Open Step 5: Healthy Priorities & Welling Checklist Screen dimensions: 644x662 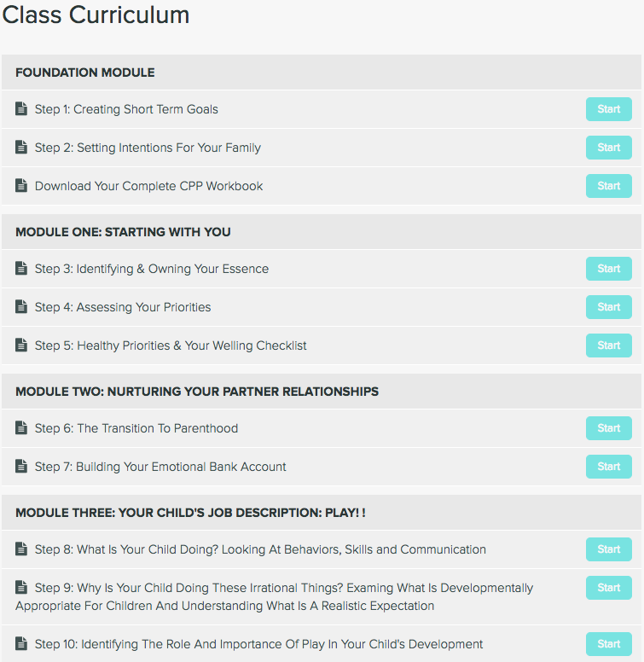click(x=171, y=346)
